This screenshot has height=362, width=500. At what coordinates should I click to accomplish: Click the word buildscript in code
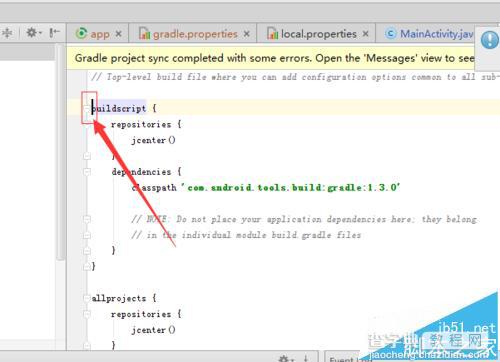tap(119, 108)
